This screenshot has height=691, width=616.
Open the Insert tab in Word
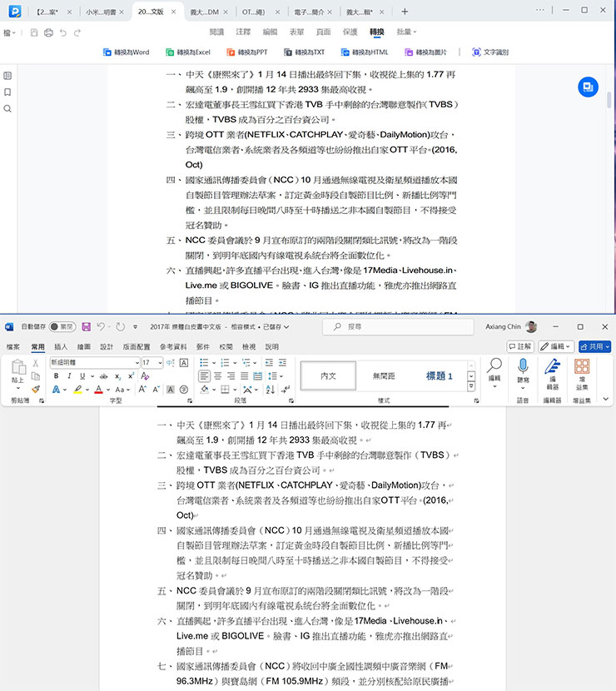pyautogui.click(x=61, y=347)
